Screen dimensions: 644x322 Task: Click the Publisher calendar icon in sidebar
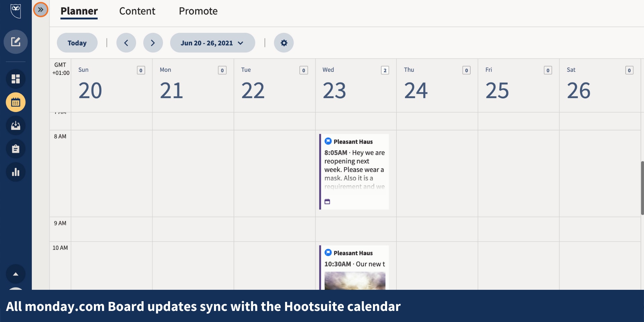pos(16,102)
